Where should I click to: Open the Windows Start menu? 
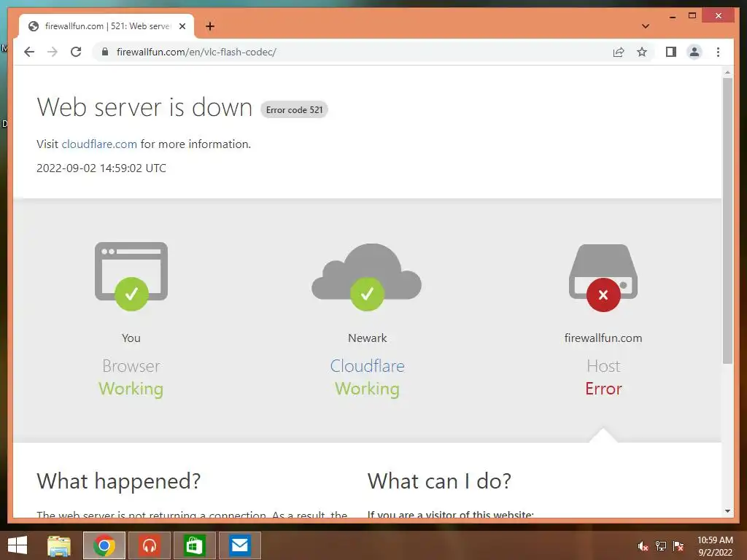[x=18, y=545]
